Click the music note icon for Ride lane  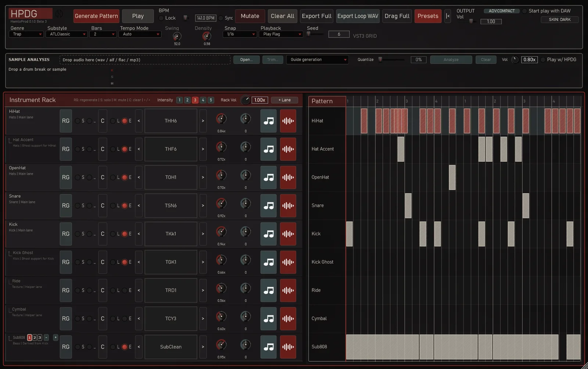(268, 290)
